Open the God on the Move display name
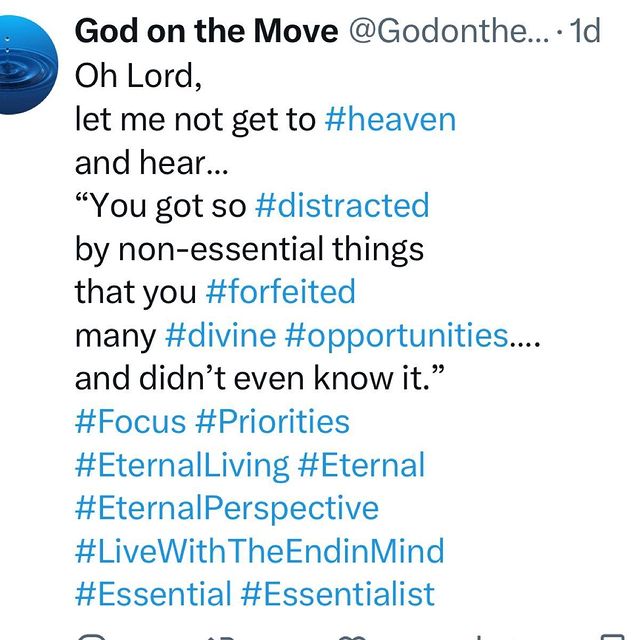 (x=207, y=31)
